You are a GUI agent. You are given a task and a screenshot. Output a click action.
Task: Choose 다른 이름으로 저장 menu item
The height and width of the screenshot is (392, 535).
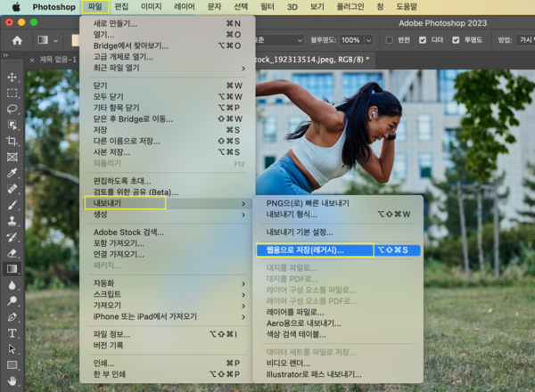pyautogui.click(x=169, y=141)
